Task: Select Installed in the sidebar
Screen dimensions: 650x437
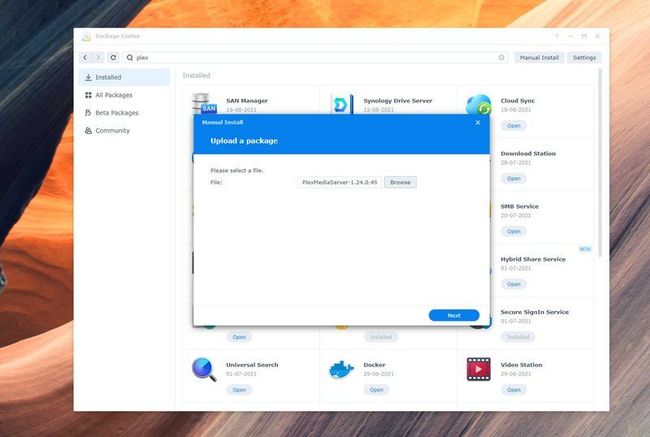Action: tap(124, 77)
